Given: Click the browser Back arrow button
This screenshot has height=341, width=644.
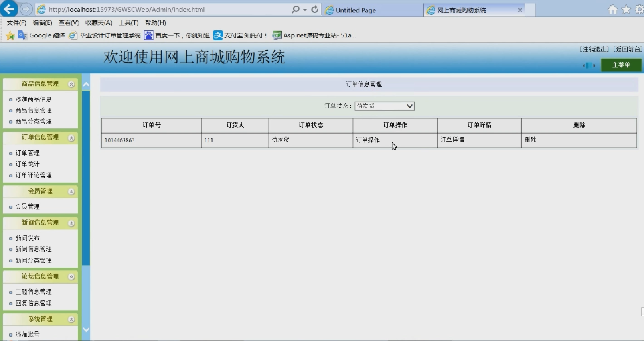Looking at the screenshot, I should (9, 9).
